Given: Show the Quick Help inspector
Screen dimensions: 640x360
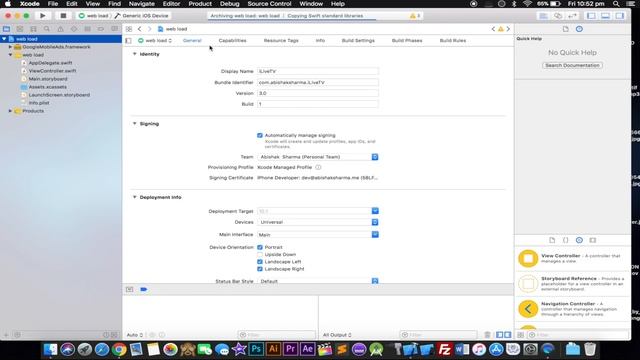Looking at the screenshot, I should (579, 29).
